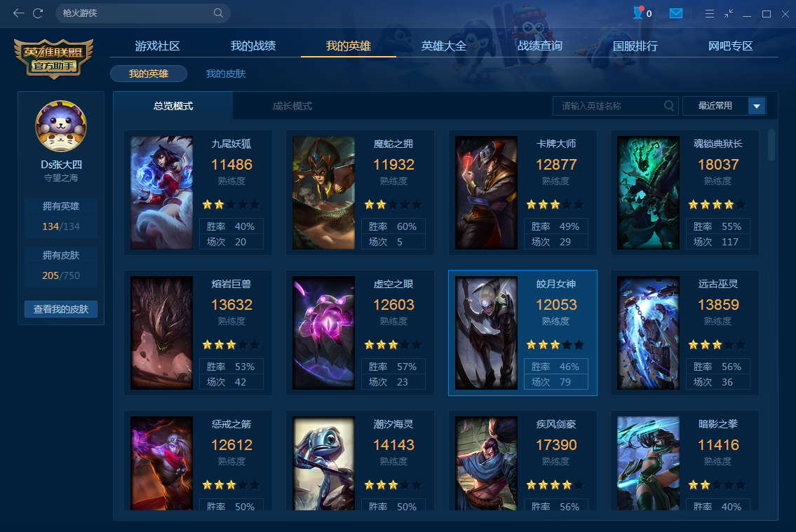Select the 总览模式 tab
This screenshot has height=532, width=796.
tap(173, 106)
